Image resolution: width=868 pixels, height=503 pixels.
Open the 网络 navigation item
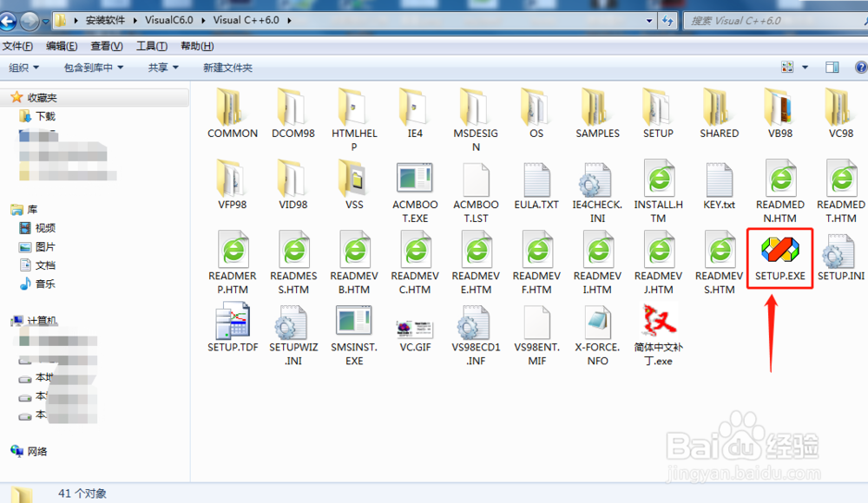37,451
